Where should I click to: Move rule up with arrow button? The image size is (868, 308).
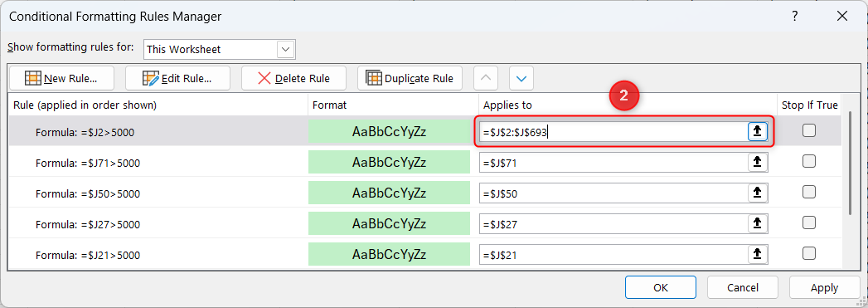click(x=486, y=78)
